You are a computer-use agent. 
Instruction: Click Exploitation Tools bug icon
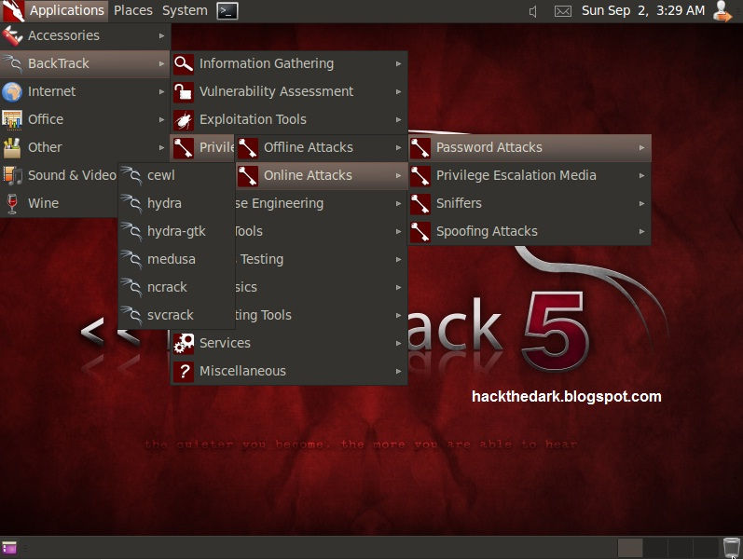[184, 119]
